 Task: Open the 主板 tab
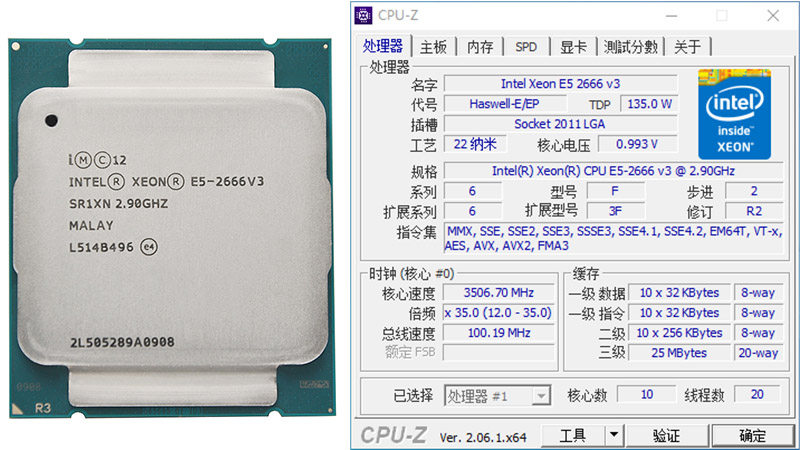pyautogui.click(x=433, y=47)
